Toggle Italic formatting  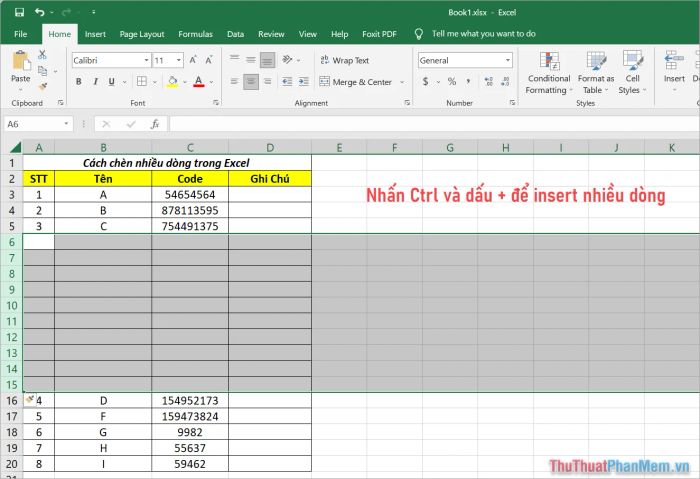[x=95, y=82]
